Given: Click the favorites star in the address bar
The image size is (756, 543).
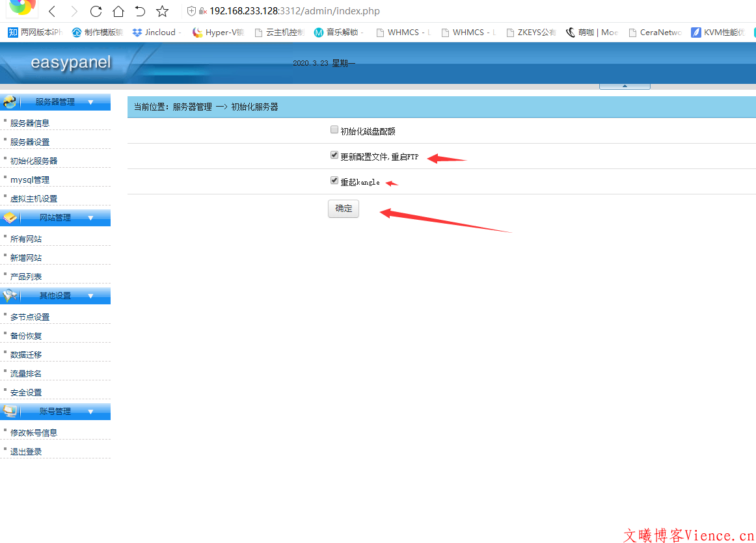Looking at the screenshot, I should click(x=161, y=10).
